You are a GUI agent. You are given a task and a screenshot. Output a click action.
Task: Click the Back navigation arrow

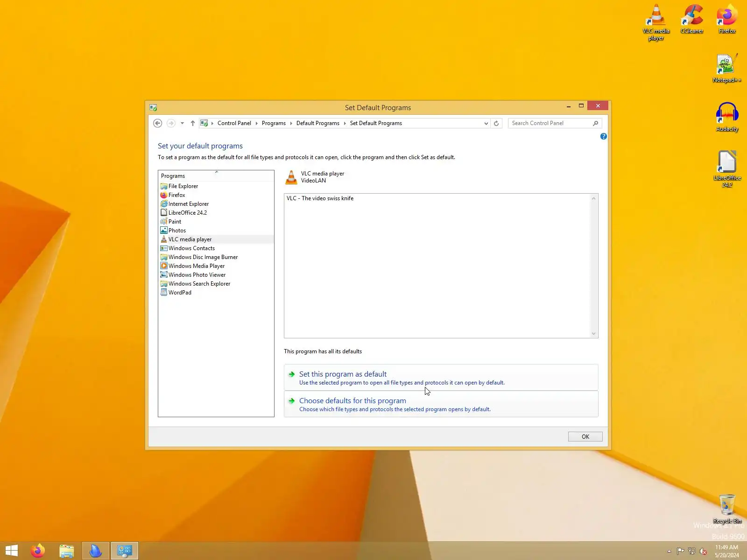click(x=158, y=123)
